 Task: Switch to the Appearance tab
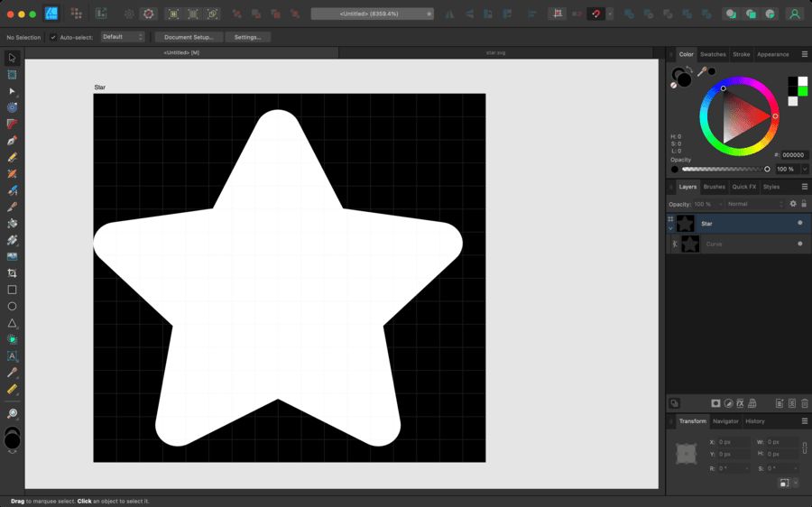pyautogui.click(x=772, y=54)
